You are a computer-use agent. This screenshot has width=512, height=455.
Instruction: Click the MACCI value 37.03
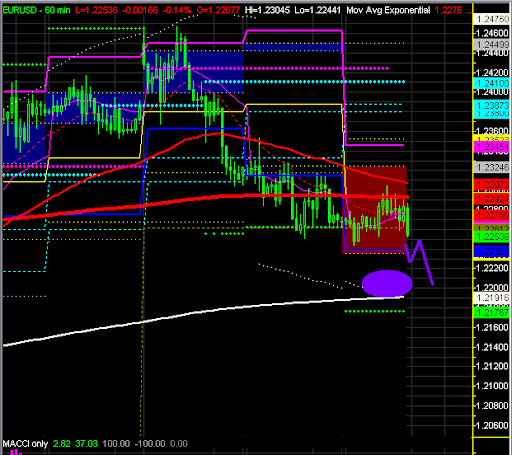[x=86, y=444]
